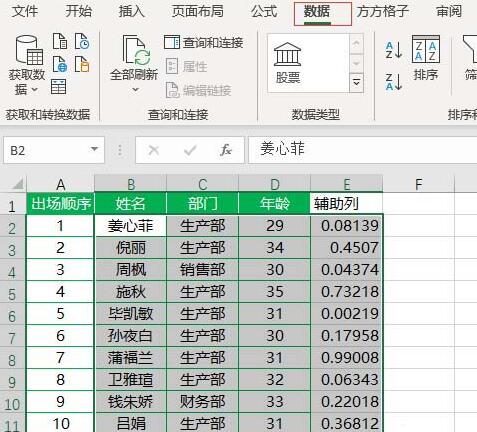
Task: Select the 股票 data type
Action: [288, 63]
